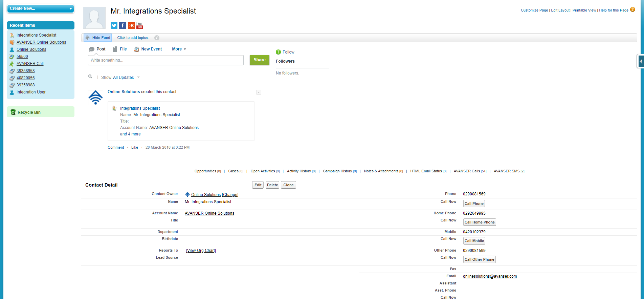Image resolution: width=644 pixels, height=299 pixels.
Task: Open the Printable View link
Action: (584, 10)
